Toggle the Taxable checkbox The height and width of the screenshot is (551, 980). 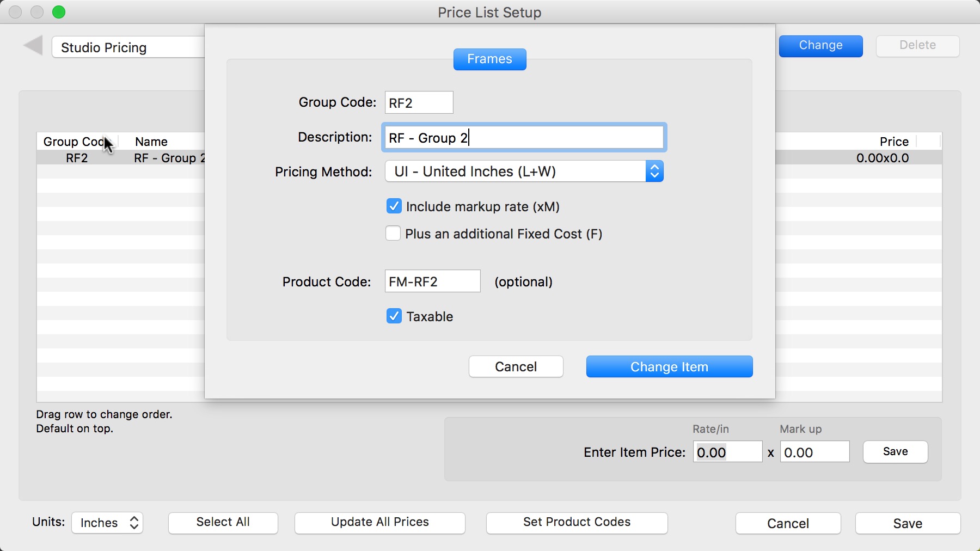click(x=394, y=316)
